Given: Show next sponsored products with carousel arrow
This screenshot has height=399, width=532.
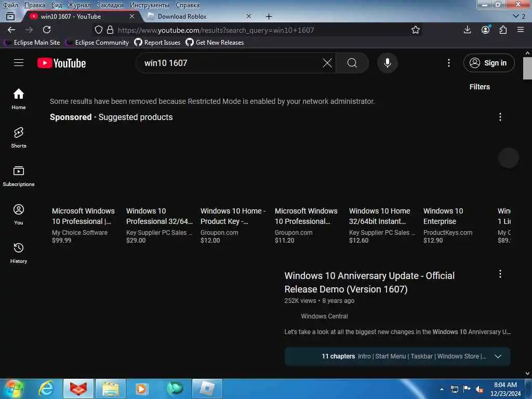Looking at the screenshot, I should coord(508,158).
